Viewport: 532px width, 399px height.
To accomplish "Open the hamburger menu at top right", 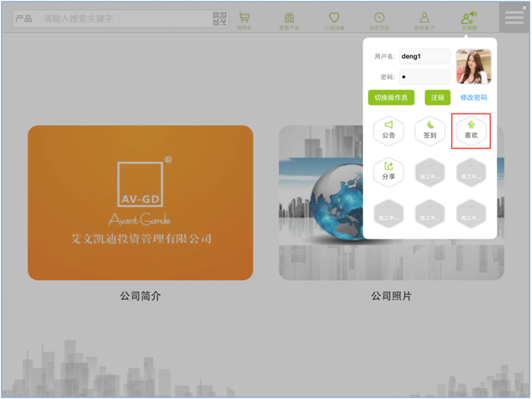I will [x=515, y=17].
